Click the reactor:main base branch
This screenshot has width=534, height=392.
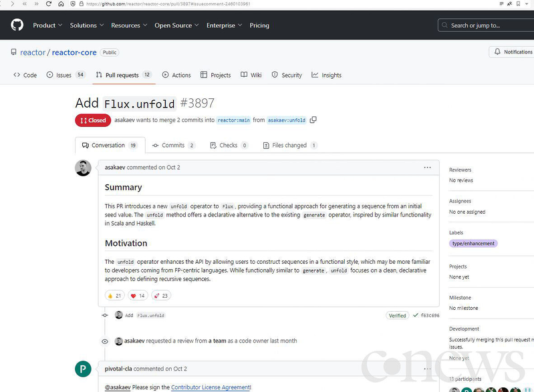click(234, 120)
